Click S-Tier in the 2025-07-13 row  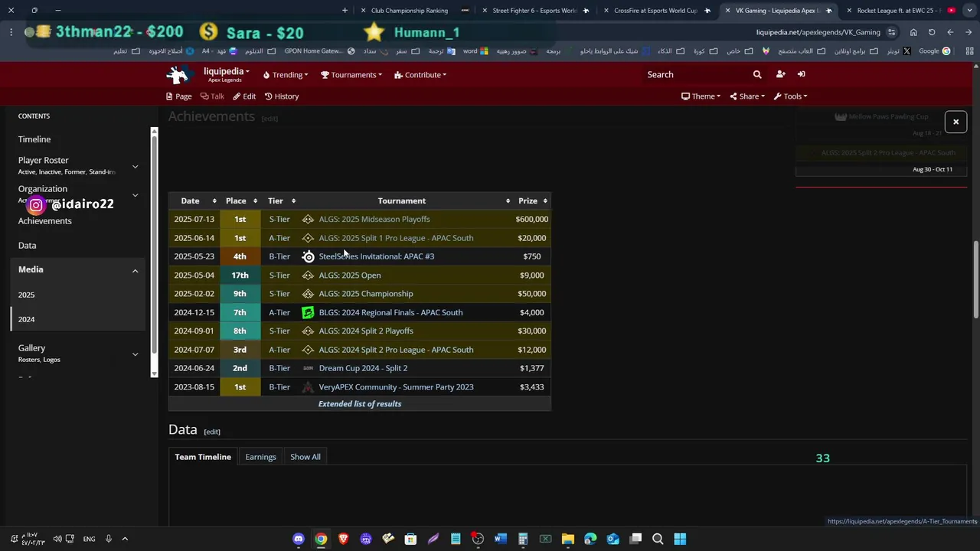(x=279, y=219)
